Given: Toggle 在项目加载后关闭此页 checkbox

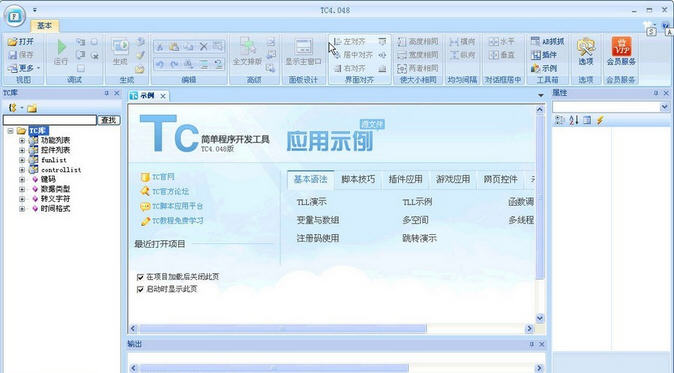Looking at the screenshot, I should click(140, 277).
